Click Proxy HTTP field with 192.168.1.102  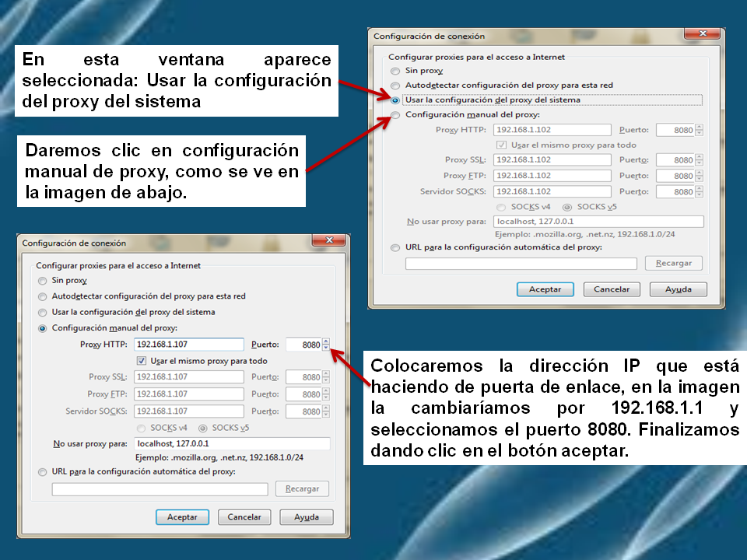(552, 130)
